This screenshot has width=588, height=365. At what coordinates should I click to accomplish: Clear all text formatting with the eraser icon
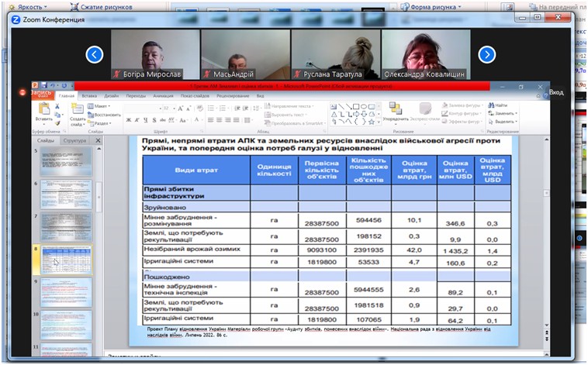point(200,108)
